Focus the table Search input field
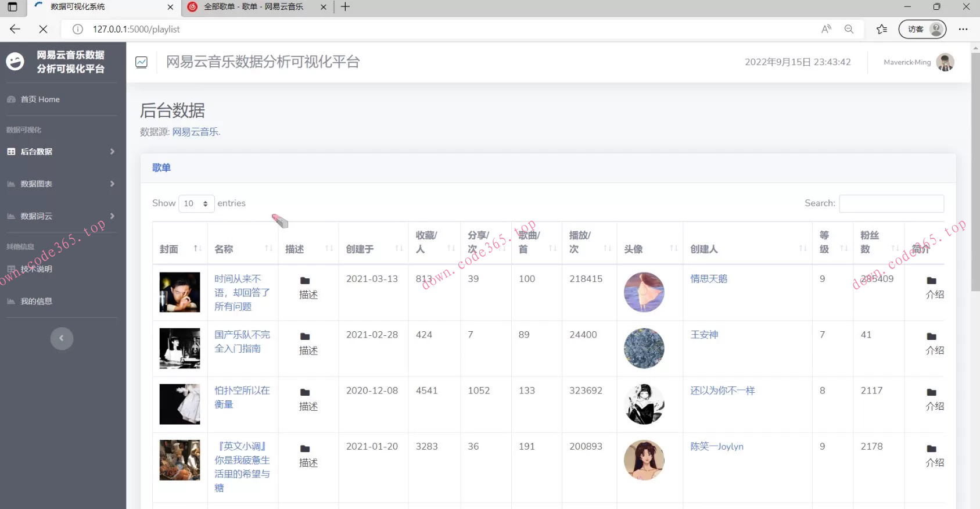This screenshot has width=980, height=509. pos(891,203)
